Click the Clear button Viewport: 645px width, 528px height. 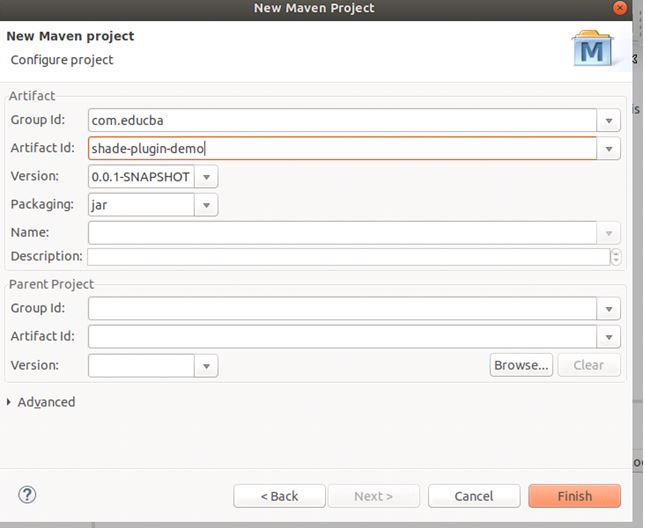click(589, 365)
